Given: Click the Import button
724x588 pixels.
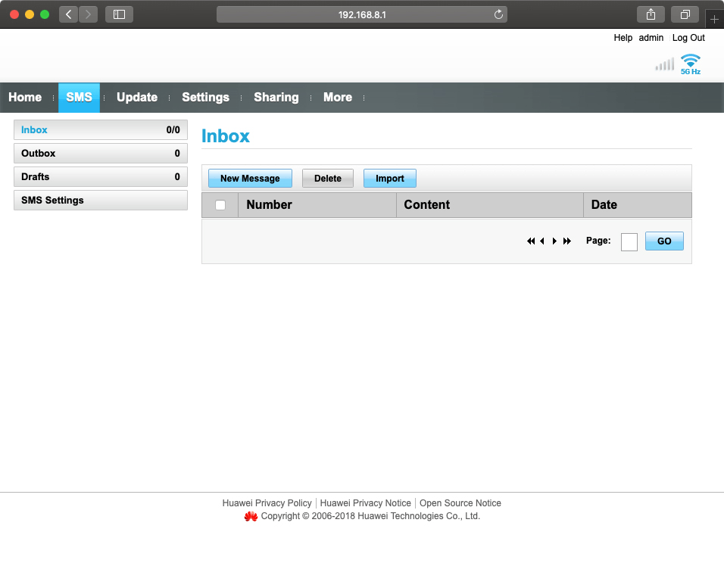Looking at the screenshot, I should coord(389,178).
